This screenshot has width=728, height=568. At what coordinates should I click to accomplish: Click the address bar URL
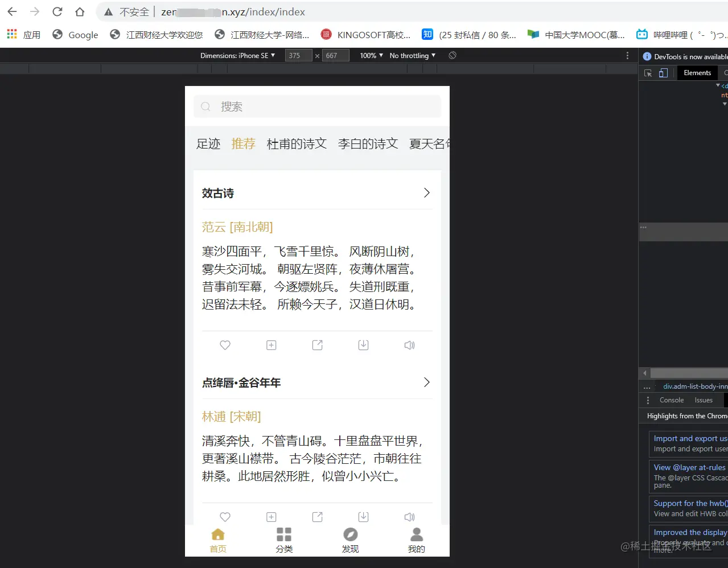[233, 12]
